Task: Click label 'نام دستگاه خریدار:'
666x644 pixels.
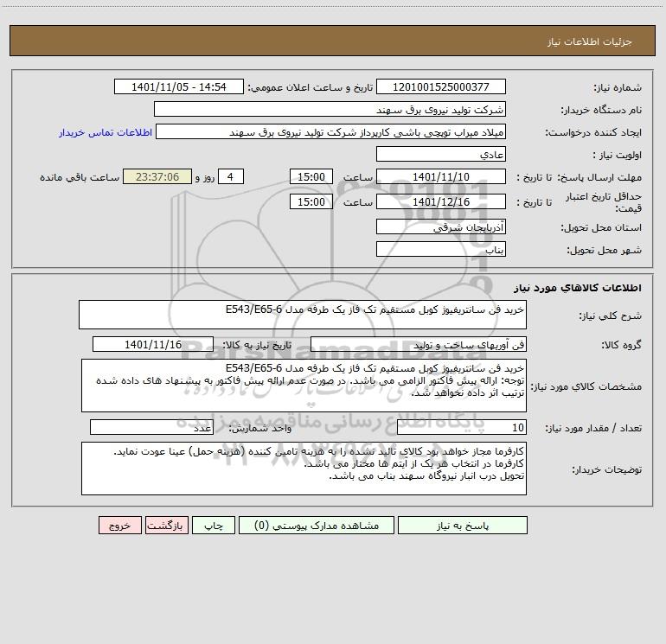Action: click(601, 111)
